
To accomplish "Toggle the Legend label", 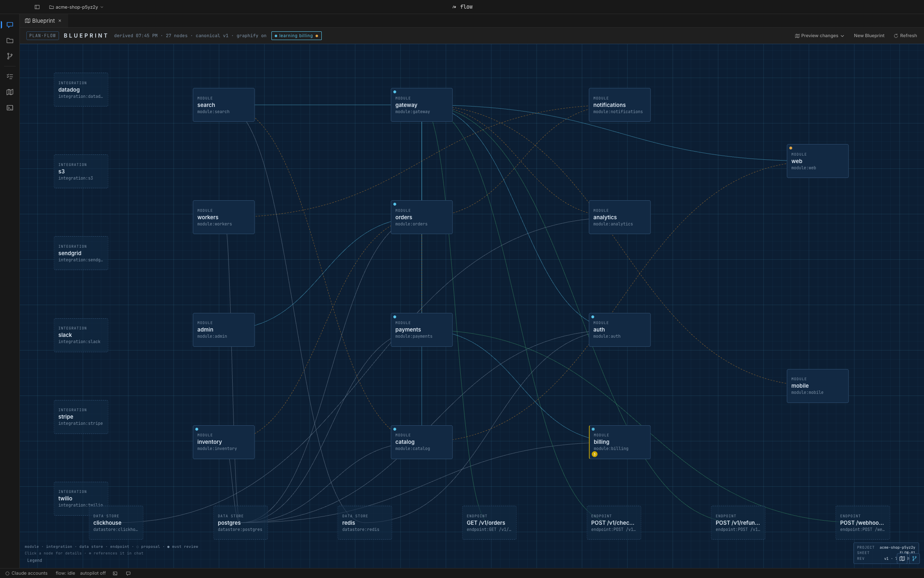I will click(35, 560).
